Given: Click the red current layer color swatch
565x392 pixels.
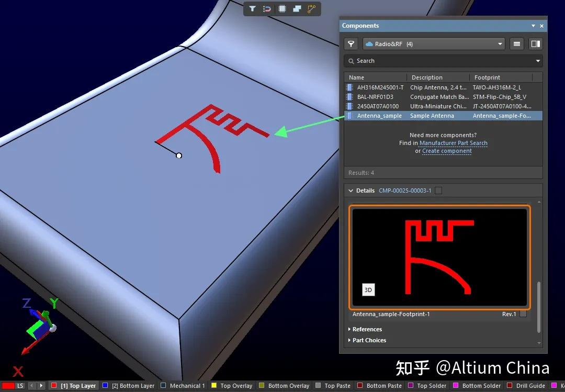Looking at the screenshot, I should point(8,386).
